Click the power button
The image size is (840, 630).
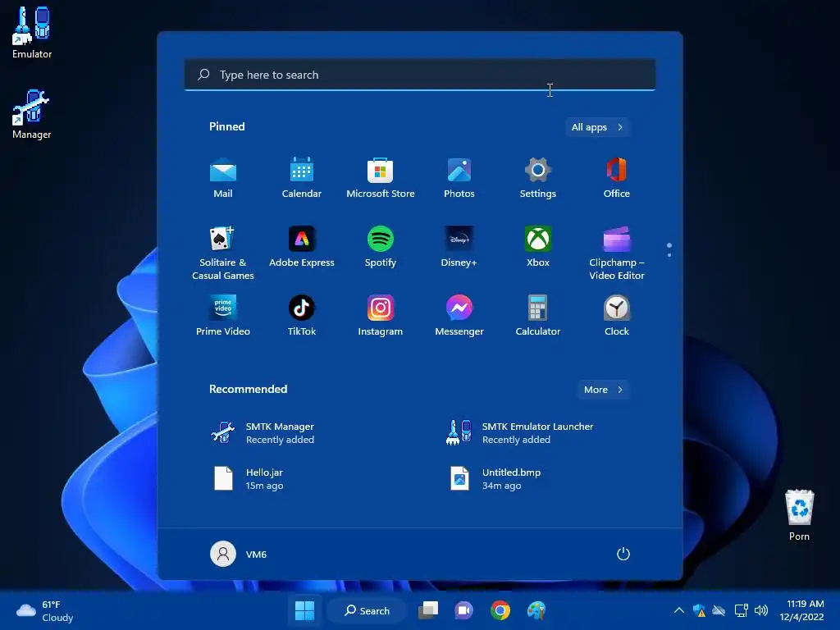click(x=623, y=554)
